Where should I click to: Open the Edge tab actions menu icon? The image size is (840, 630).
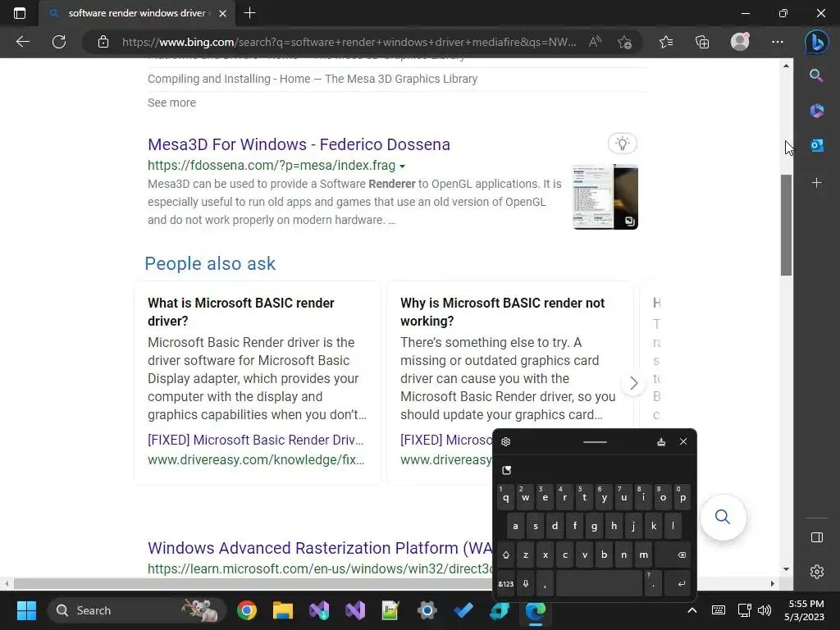pyautogui.click(x=20, y=13)
